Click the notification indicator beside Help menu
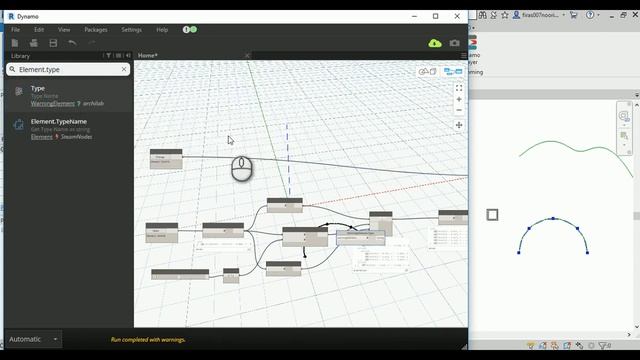The image size is (640, 360). 190,29
